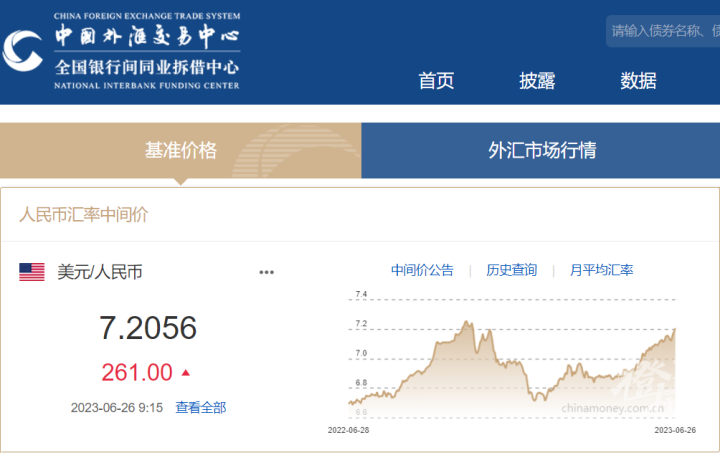Click the red upward triangle indicator
The width and height of the screenshot is (720, 453).
coord(185,372)
